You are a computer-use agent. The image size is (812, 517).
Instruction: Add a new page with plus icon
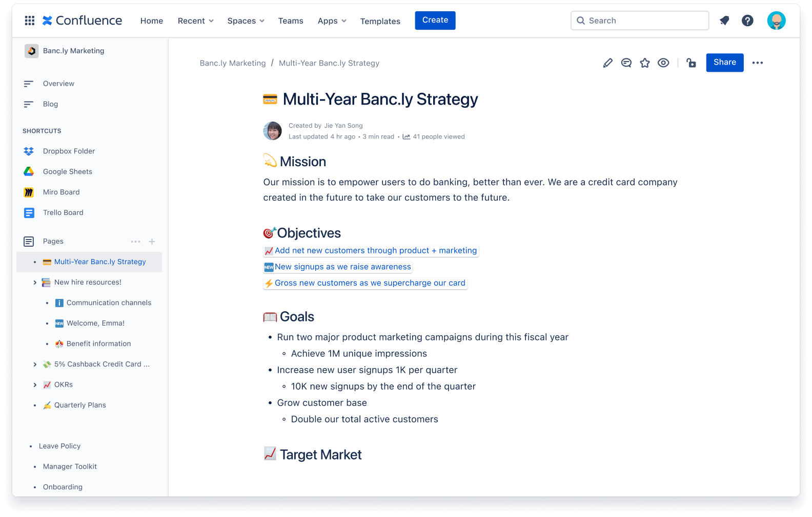(x=152, y=242)
